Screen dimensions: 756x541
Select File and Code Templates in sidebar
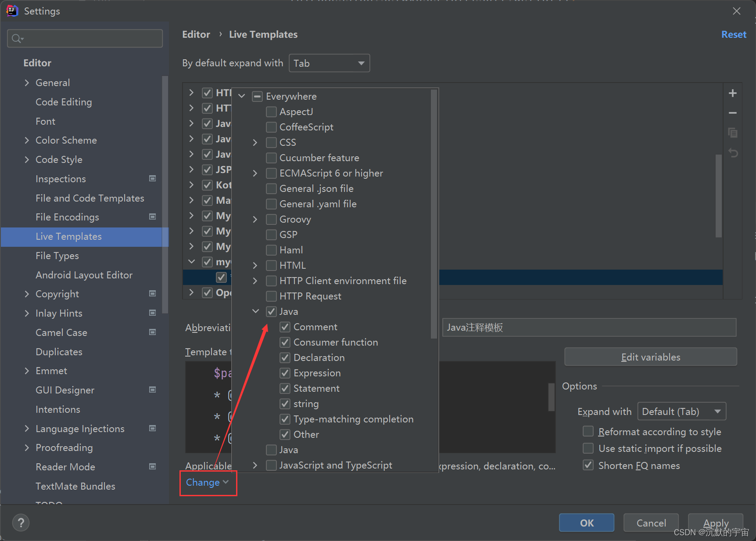click(90, 198)
